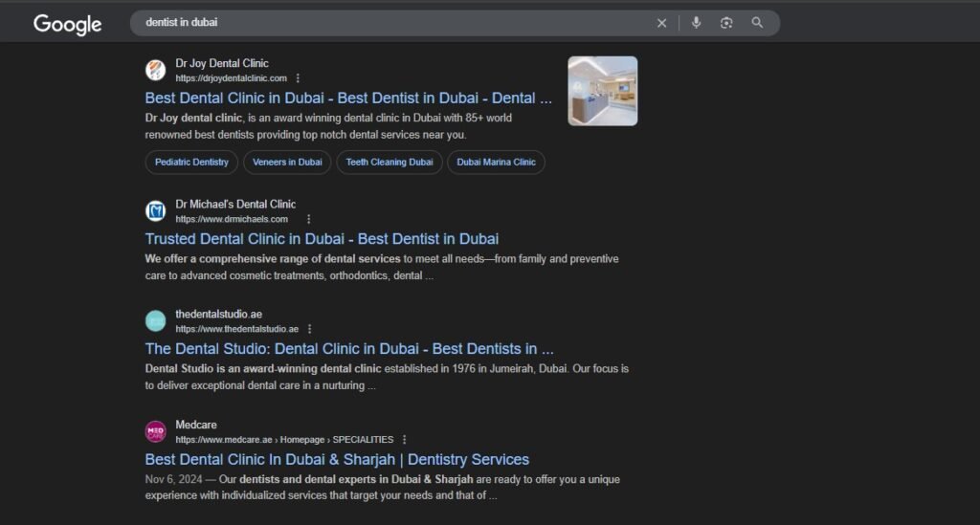Click thedentalstudio.ae site favicon
The width and height of the screenshot is (980, 525).
155,320
